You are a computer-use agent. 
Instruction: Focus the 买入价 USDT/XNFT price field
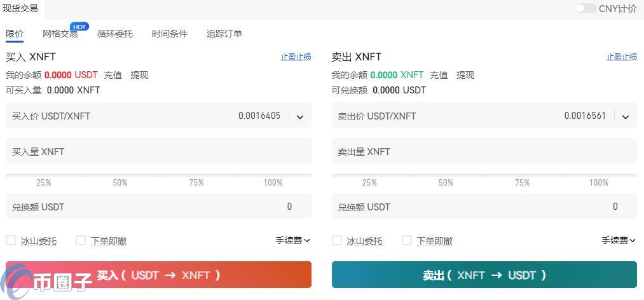pos(158,115)
